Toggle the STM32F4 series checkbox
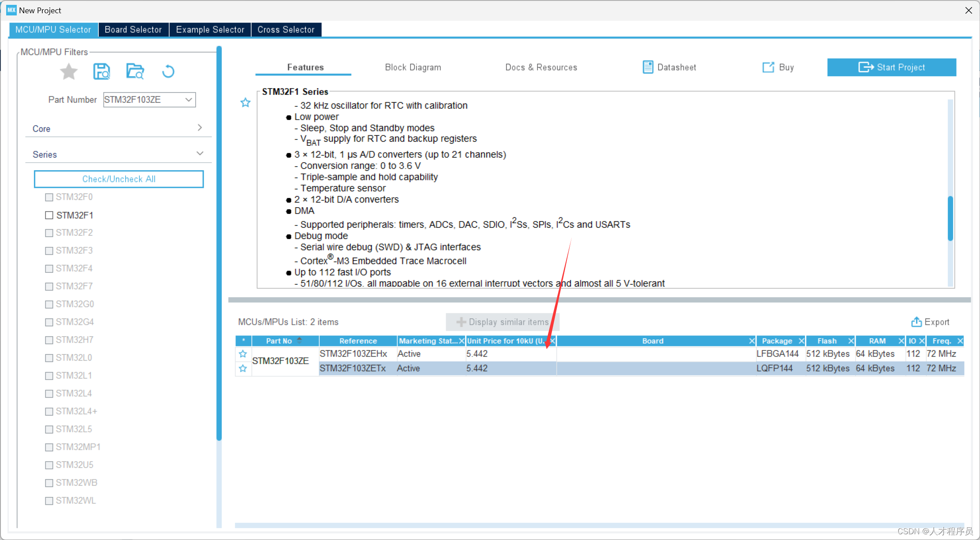Image resolution: width=980 pixels, height=540 pixels. 49,268
